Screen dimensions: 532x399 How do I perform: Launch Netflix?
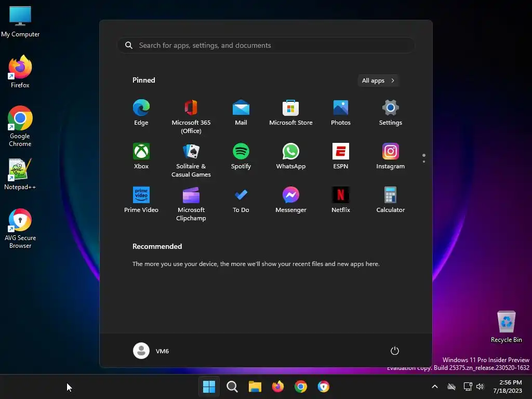pyautogui.click(x=341, y=200)
